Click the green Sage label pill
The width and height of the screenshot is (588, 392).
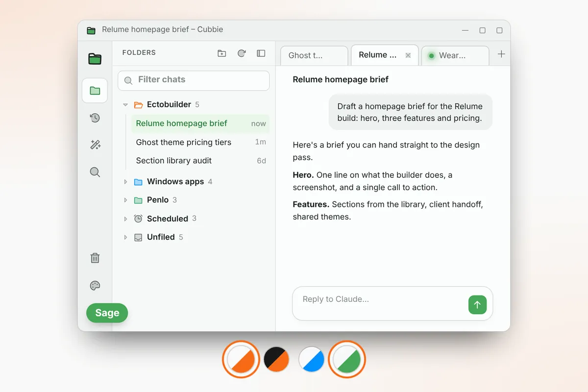click(x=107, y=313)
